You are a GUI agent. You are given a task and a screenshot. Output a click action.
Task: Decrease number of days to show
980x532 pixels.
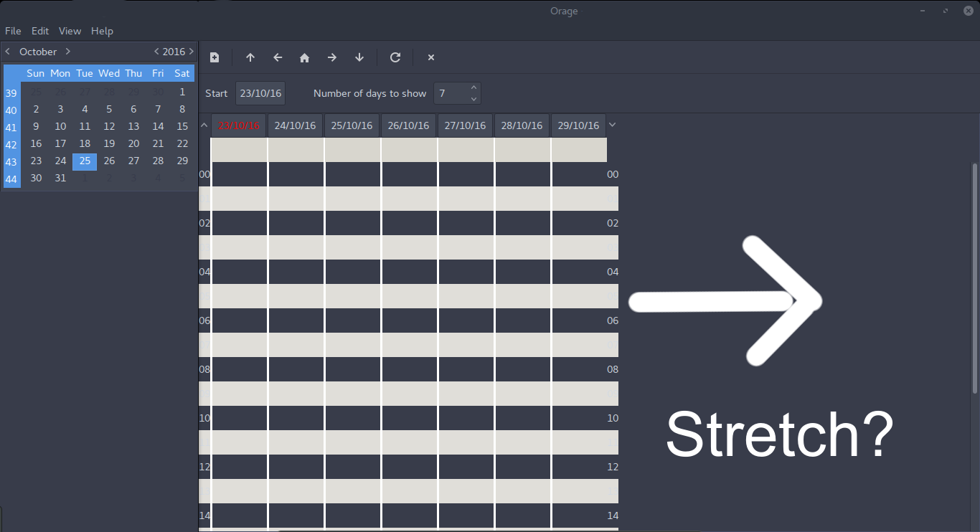473,98
